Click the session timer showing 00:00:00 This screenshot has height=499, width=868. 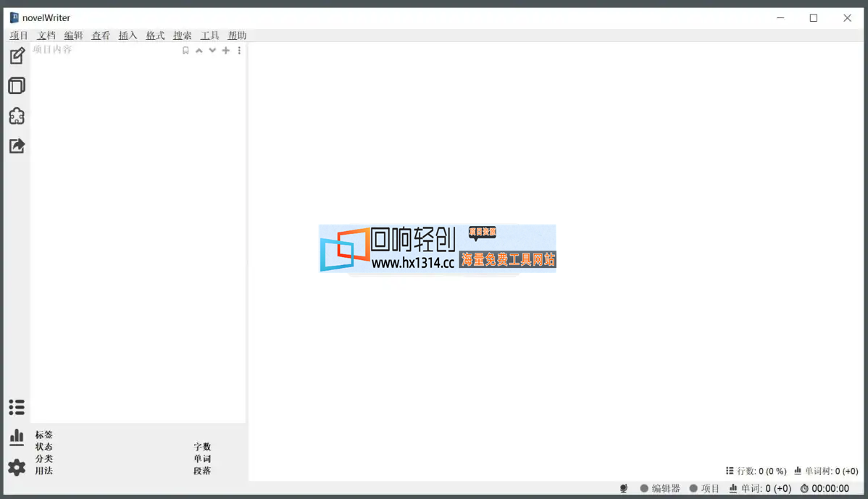(825, 488)
